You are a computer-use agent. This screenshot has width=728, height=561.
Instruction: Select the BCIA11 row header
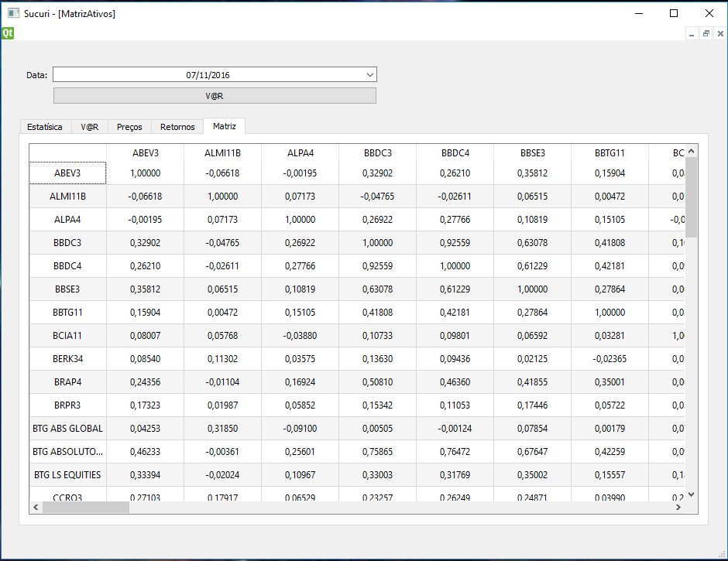(x=68, y=336)
